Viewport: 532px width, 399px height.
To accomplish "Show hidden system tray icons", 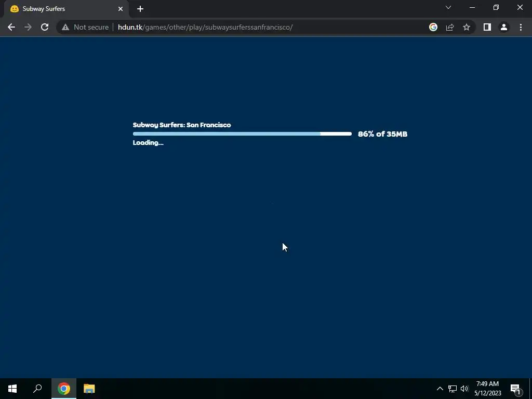I will [440, 389].
